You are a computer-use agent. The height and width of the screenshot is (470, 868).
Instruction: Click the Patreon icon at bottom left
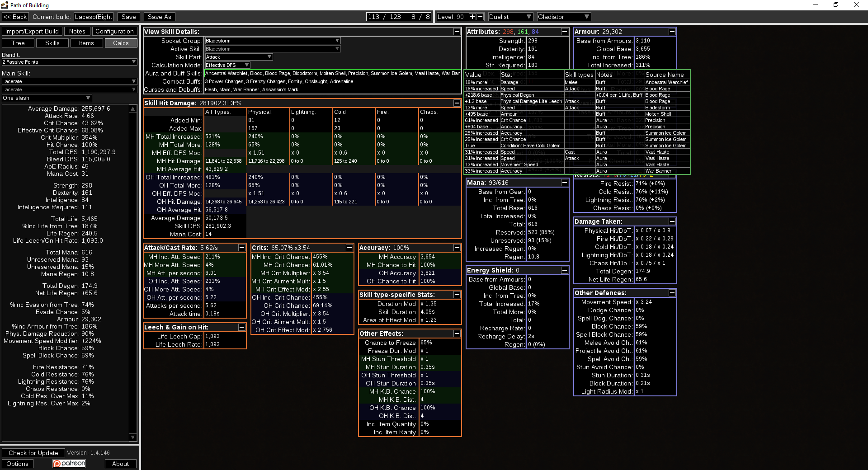[x=69, y=463]
